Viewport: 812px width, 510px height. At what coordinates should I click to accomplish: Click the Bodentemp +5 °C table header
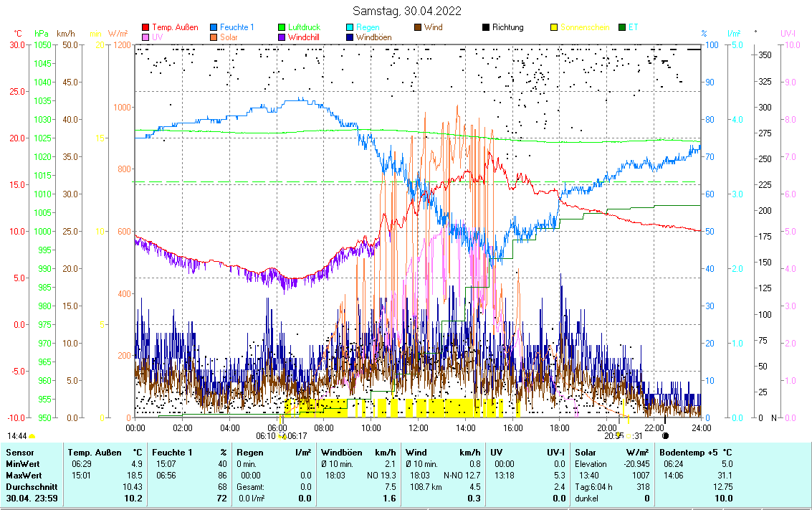[695, 453]
